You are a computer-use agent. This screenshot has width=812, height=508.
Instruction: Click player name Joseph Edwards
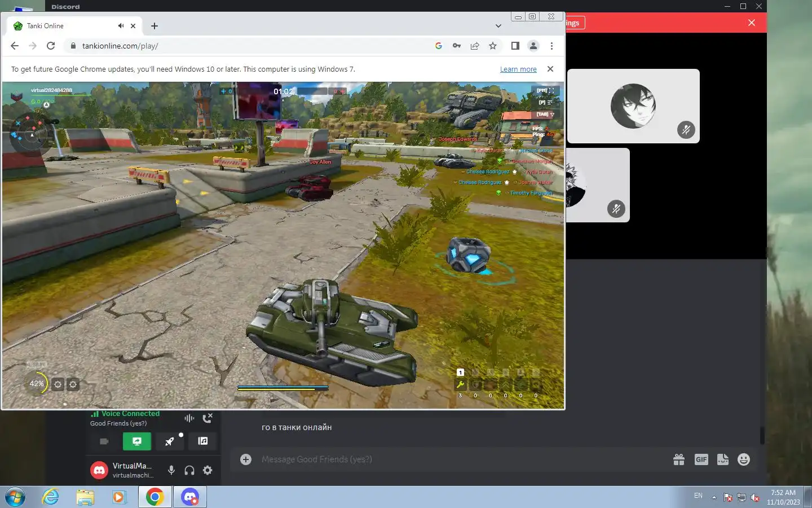click(457, 139)
